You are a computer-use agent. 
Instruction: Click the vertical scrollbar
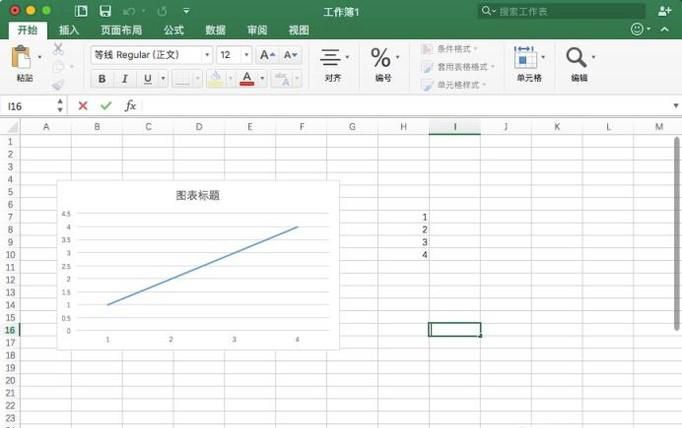(676, 234)
